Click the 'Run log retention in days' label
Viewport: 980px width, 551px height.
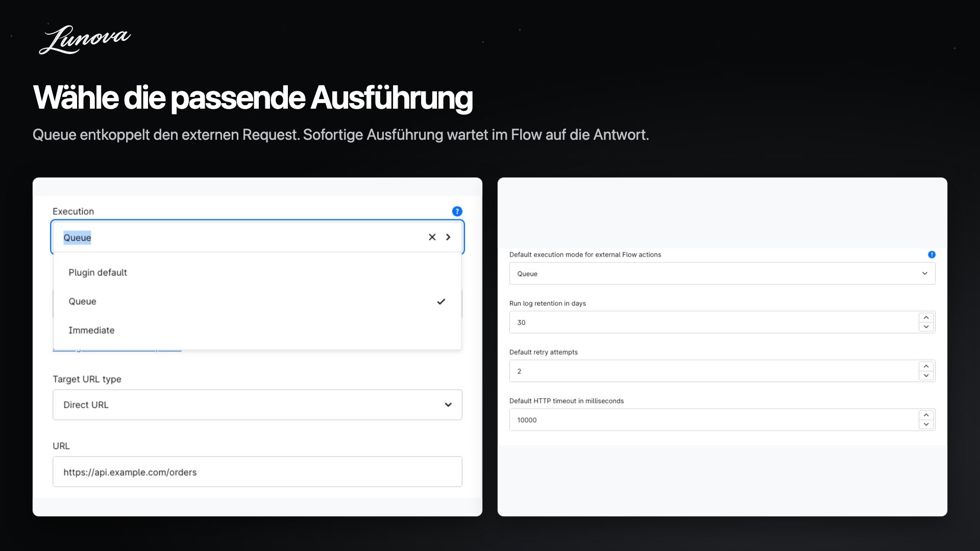point(547,304)
